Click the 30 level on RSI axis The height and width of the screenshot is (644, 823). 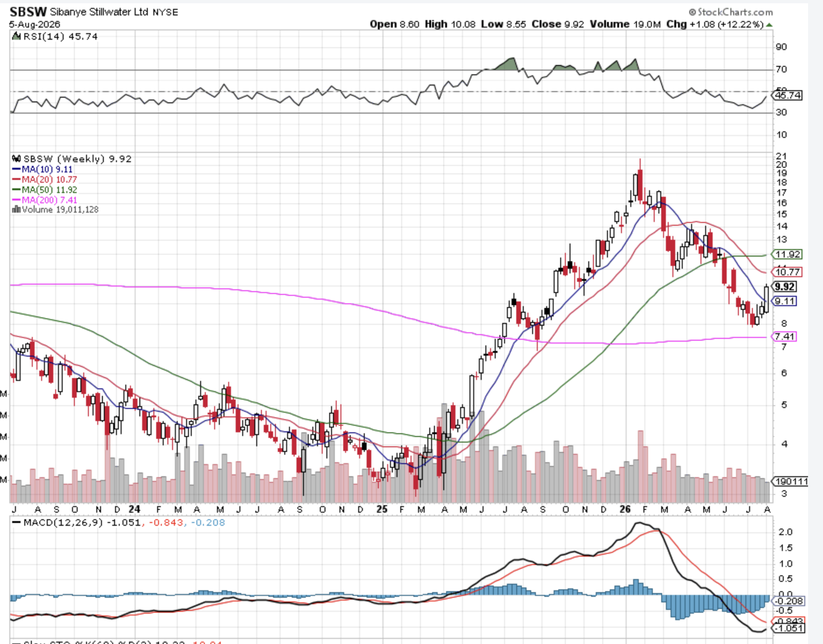click(x=781, y=112)
